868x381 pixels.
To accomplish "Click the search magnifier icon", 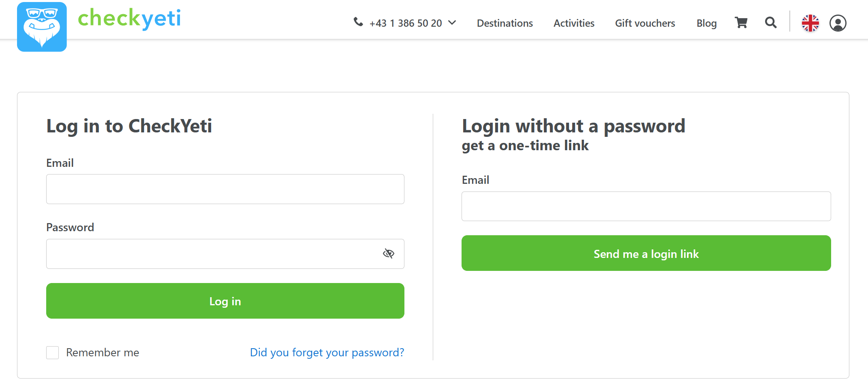I will click(771, 23).
